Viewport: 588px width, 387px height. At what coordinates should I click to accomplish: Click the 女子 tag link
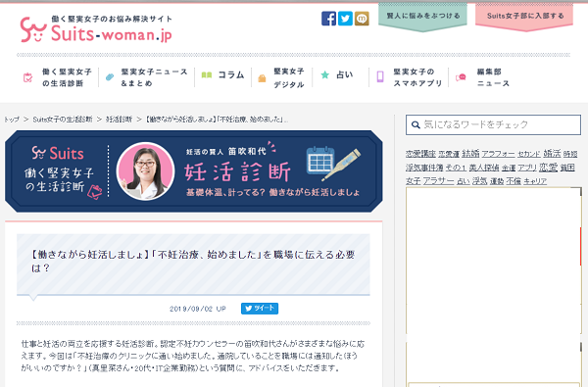pos(413,181)
